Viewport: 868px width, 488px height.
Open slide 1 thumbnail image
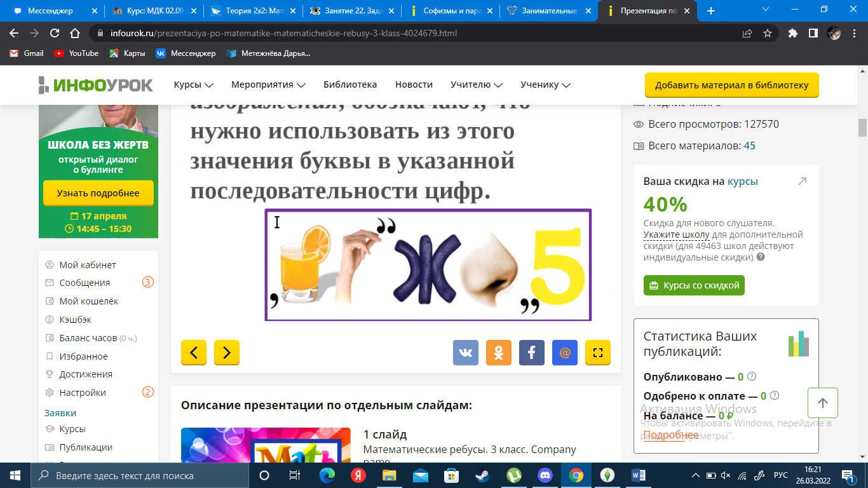point(266,445)
